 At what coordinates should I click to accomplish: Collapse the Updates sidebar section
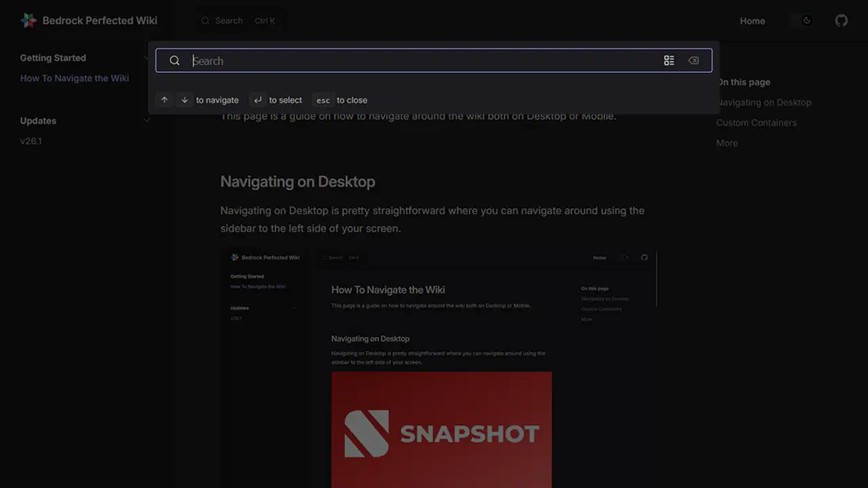point(146,121)
